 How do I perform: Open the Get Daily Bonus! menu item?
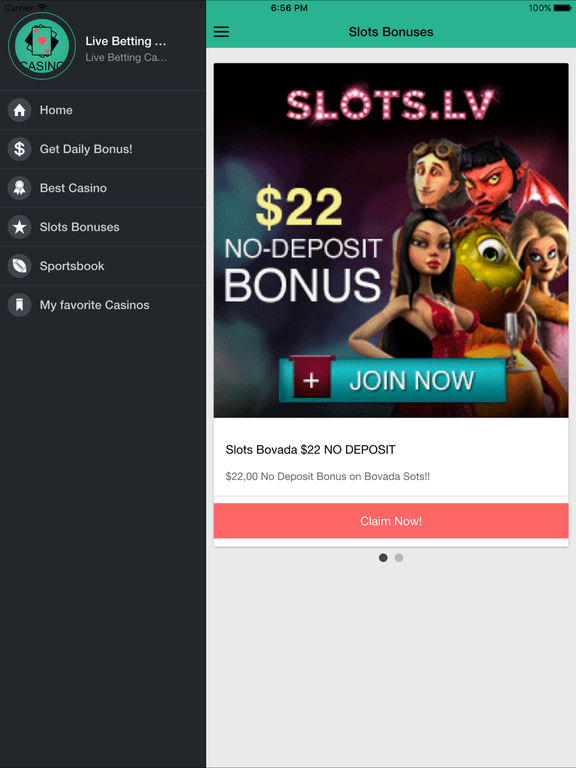pos(103,149)
